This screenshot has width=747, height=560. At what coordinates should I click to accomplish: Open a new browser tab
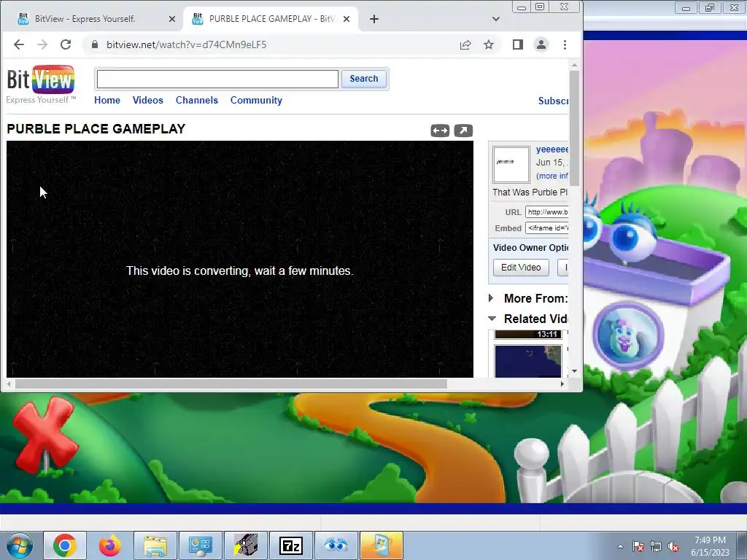click(374, 19)
